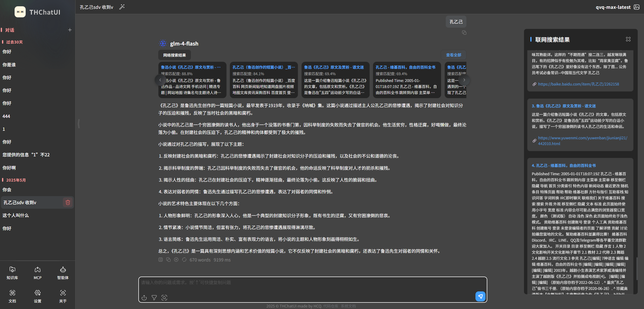Click 查看全部 to view all results
This screenshot has height=309, width=644.
tap(453, 55)
